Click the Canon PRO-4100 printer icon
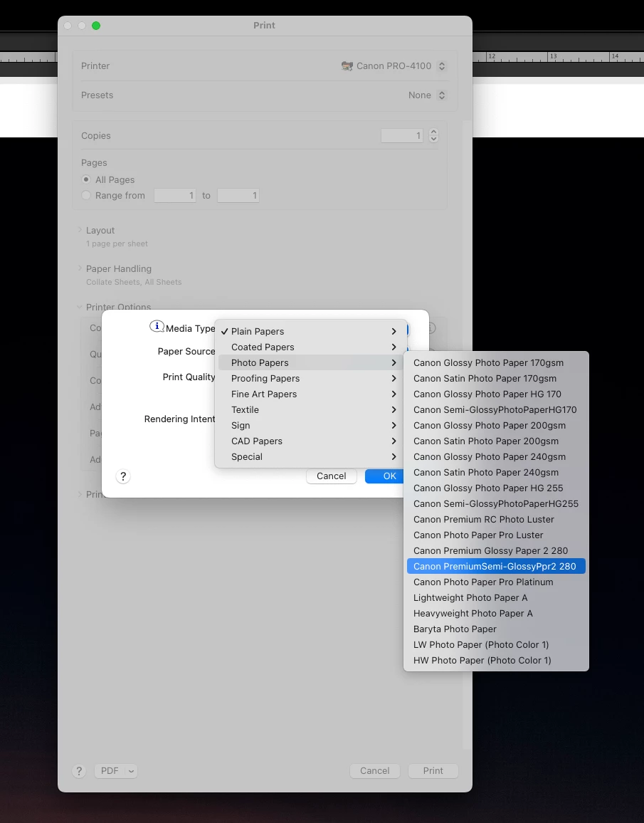The width and height of the screenshot is (644, 823). 347,66
